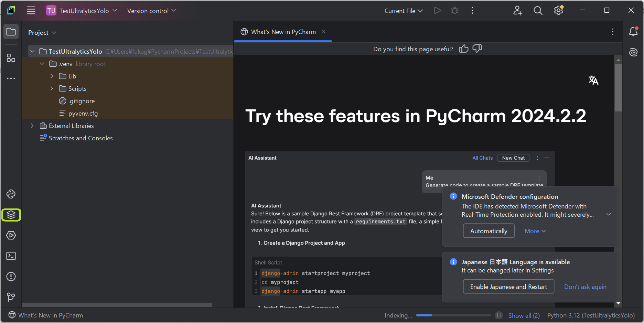This screenshot has height=323, width=644.
Task: Open the Current File run configuration dropdown
Action: point(404,11)
